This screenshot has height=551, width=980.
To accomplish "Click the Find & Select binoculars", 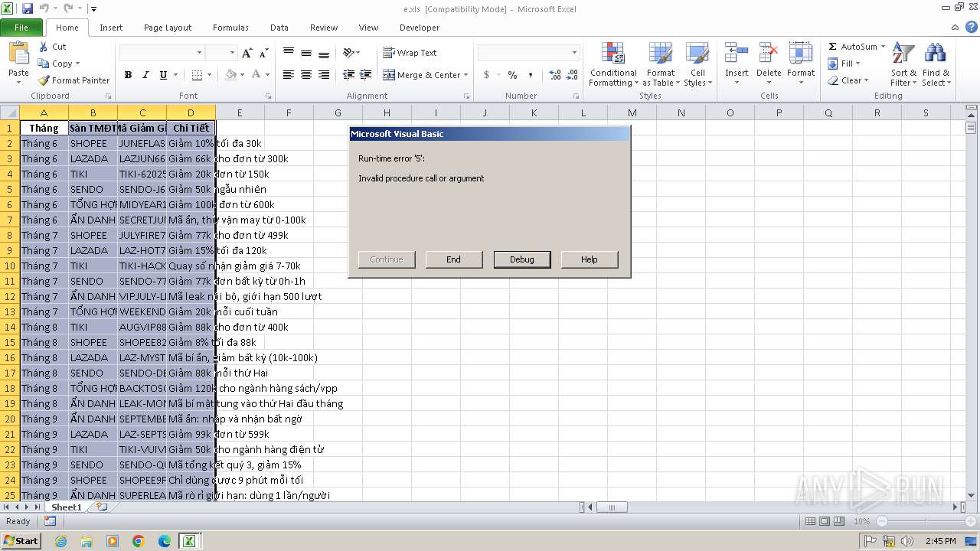I will (x=935, y=54).
